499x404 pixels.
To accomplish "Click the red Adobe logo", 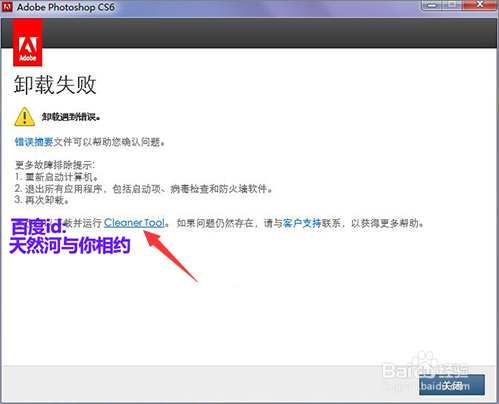I will pos(28,42).
